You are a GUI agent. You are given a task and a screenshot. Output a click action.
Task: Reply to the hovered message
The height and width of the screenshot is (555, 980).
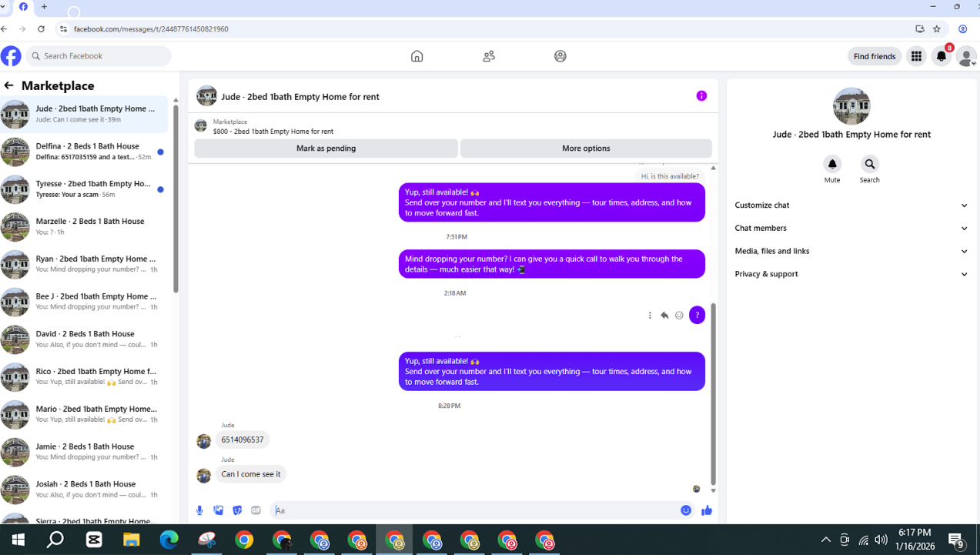point(664,315)
